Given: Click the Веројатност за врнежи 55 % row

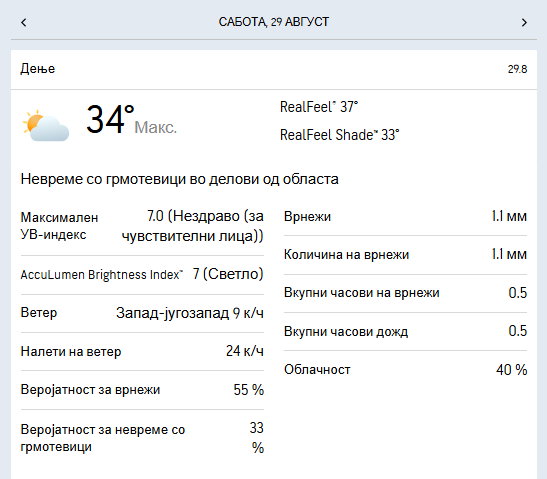Looking at the screenshot, I should pyautogui.click(x=142, y=390).
